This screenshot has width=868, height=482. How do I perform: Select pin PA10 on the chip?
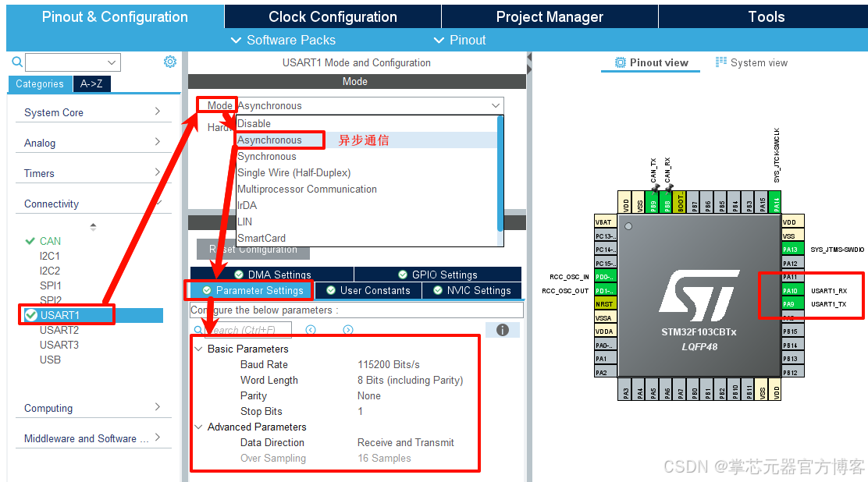pos(793,291)
